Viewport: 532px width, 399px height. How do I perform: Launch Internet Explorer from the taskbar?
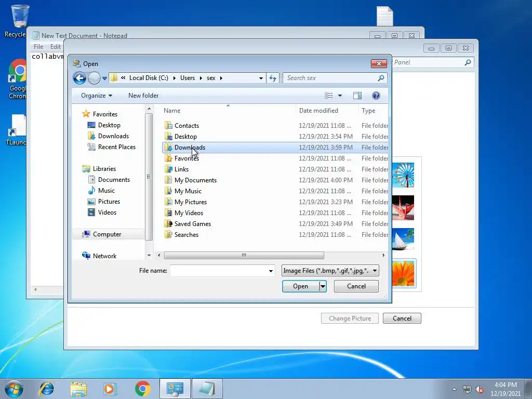point(46,389)
